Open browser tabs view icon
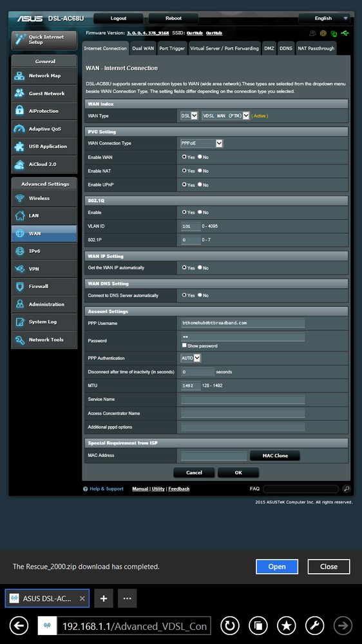The image size is (362, 644). click(x=258, y=626)
